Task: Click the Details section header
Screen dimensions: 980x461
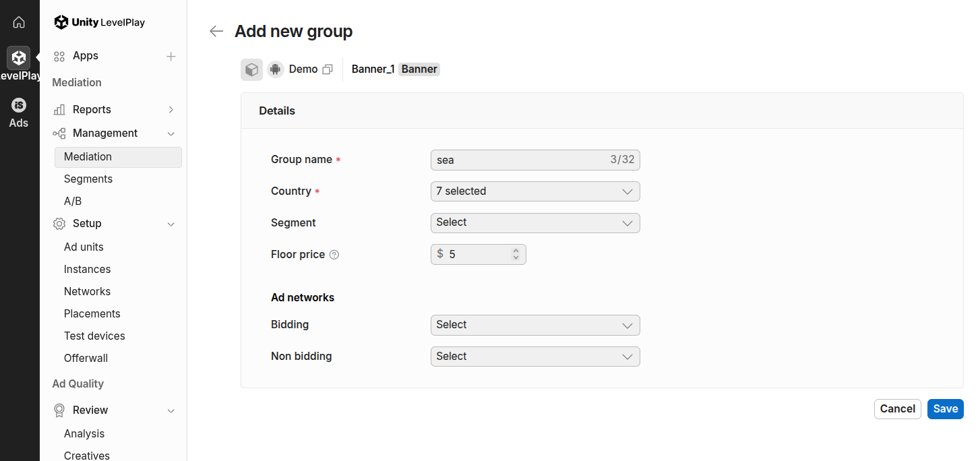Action: [277, 111]
